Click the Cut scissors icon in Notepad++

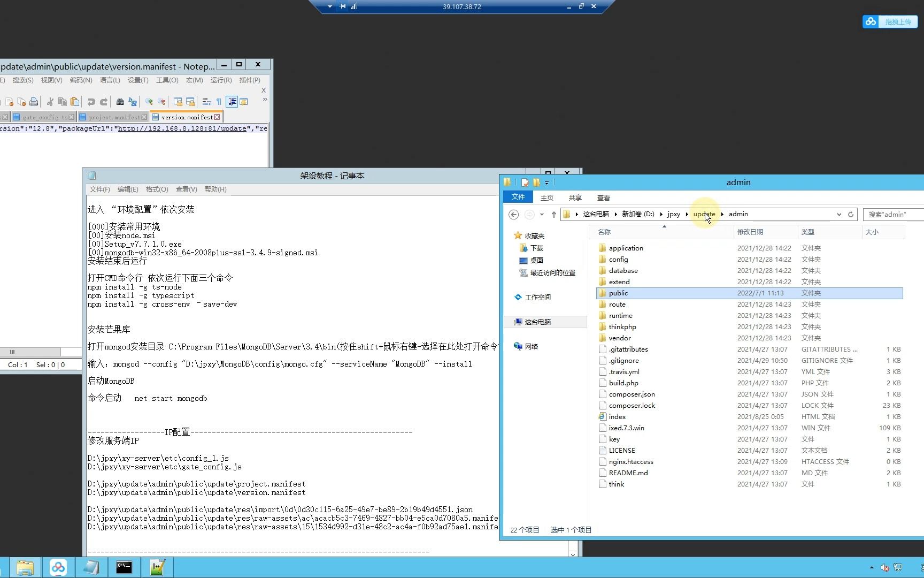[50, 102]
